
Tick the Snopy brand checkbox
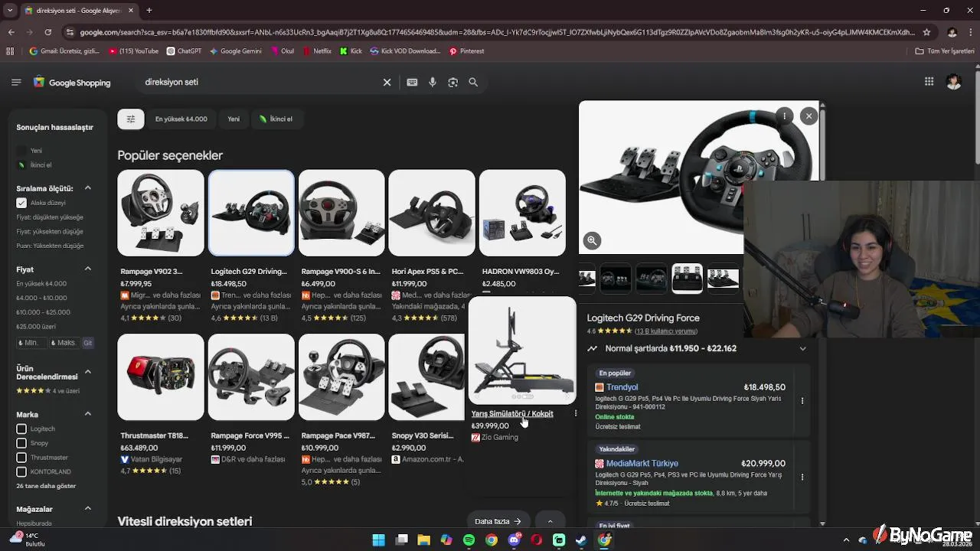pyautogui.click(x=21, y=443)
